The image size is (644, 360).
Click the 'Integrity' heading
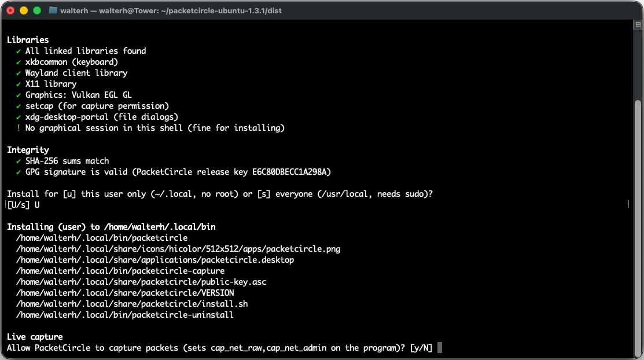[x=28, y=150]
